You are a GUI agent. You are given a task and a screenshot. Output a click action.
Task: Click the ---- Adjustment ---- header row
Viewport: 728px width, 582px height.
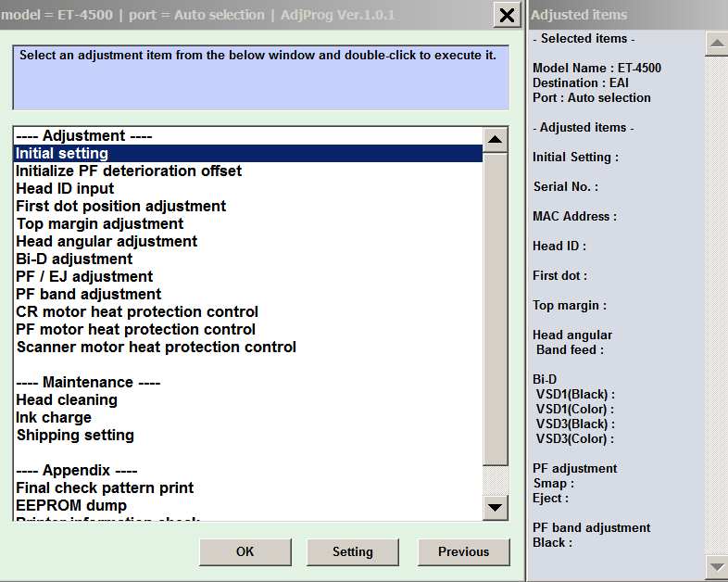pos(248,135)
